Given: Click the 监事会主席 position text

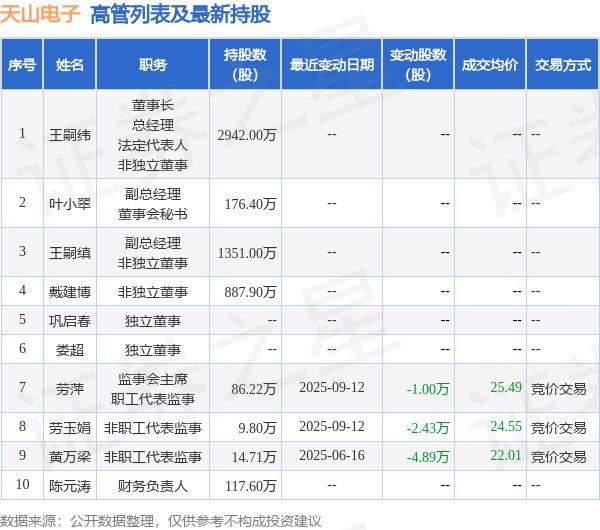Looking at the screenshot, I should [x=153, y=379].
